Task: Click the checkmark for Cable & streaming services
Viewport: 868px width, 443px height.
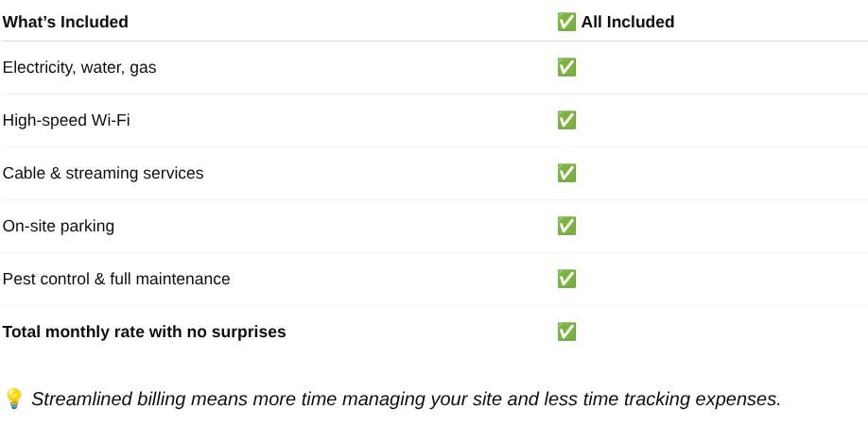Action: click(x=566, y=173)
